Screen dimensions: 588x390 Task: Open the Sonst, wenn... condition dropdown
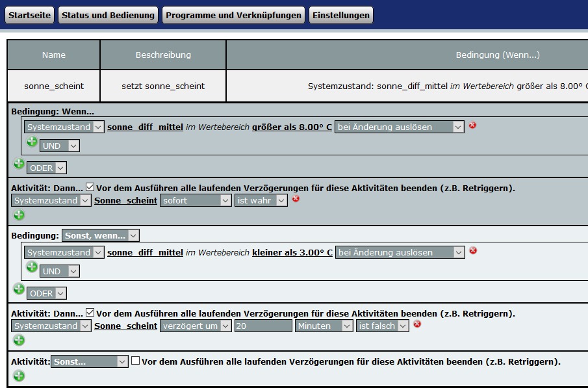(101, 235)
